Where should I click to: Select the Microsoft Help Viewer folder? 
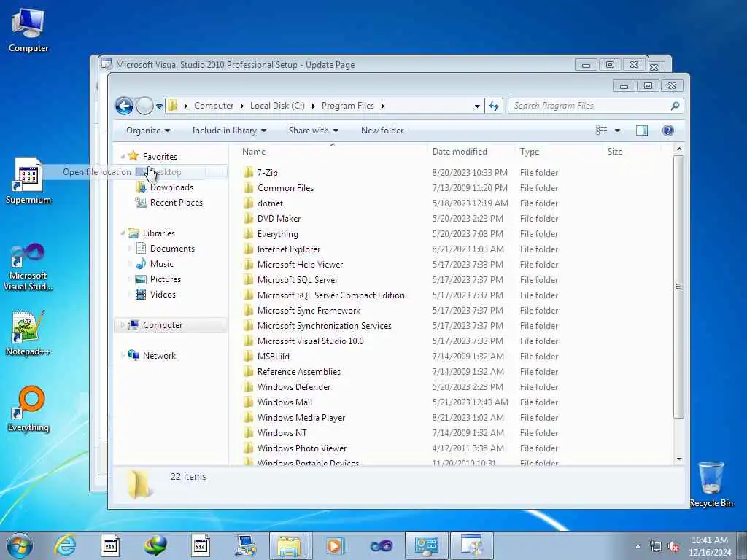[x=300, y=264]
